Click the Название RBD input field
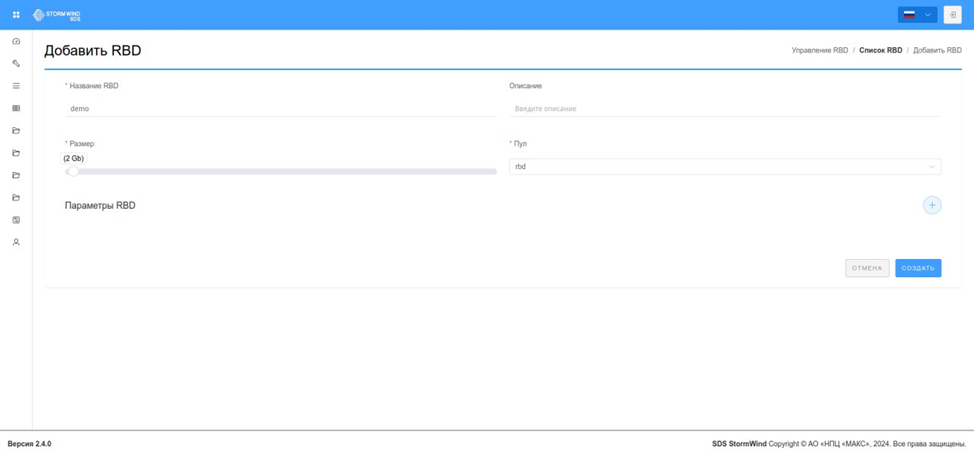This screenshot has height=454, width=974. click(280, 108)
